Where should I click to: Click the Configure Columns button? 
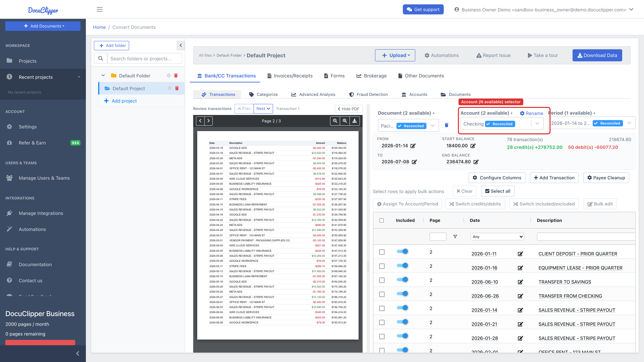(497, 178)
